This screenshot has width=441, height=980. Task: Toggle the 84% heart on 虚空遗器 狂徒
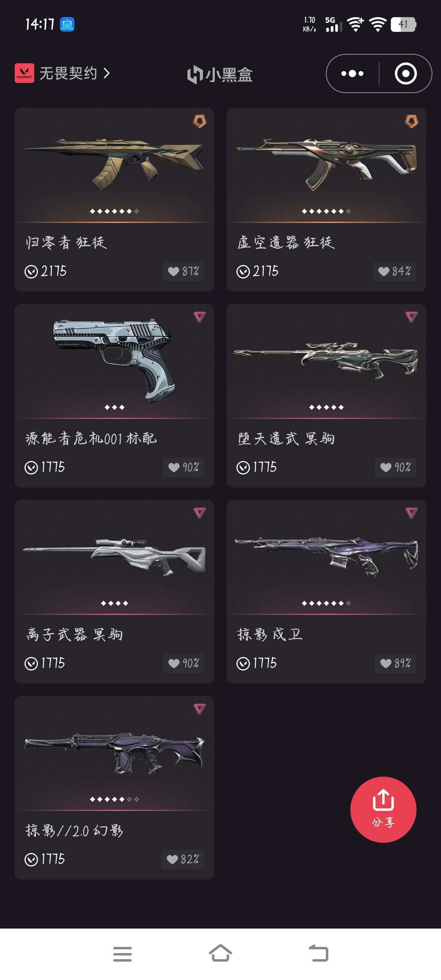click(x=394, y=271)
